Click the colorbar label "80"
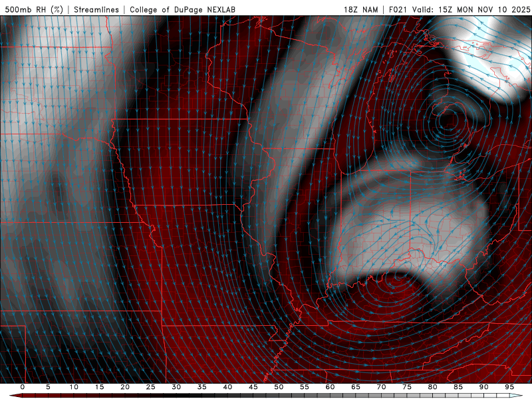Screen dimensions: 532x399 pyautogui.click(x=432, y=387)
